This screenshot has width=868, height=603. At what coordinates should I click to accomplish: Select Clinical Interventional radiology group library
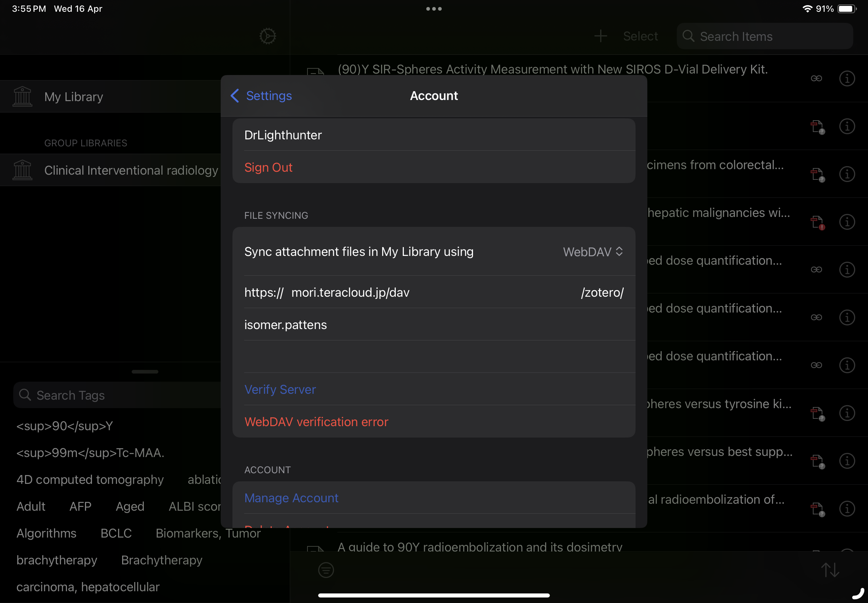131,170
